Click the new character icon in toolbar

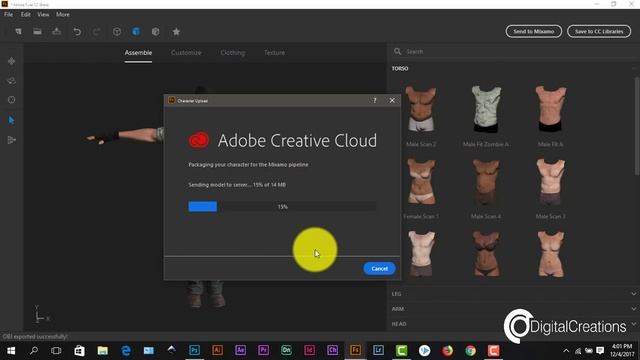pyautogui.click(x=18, y=31)
